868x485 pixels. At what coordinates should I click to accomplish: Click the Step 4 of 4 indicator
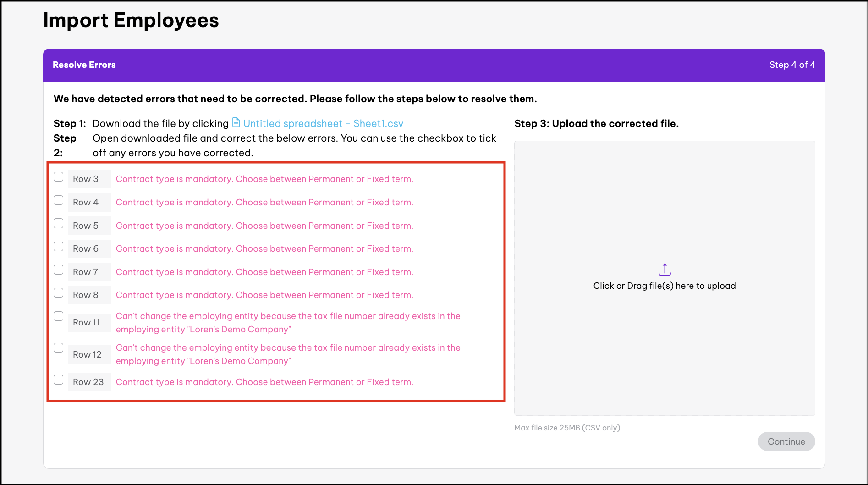pyautogui.click(x=792, y=65)
